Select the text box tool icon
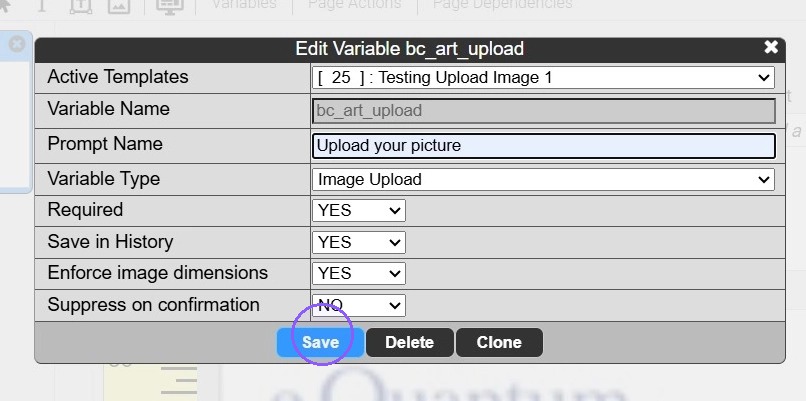Screen dimensions: 806x401 point(81,6)
